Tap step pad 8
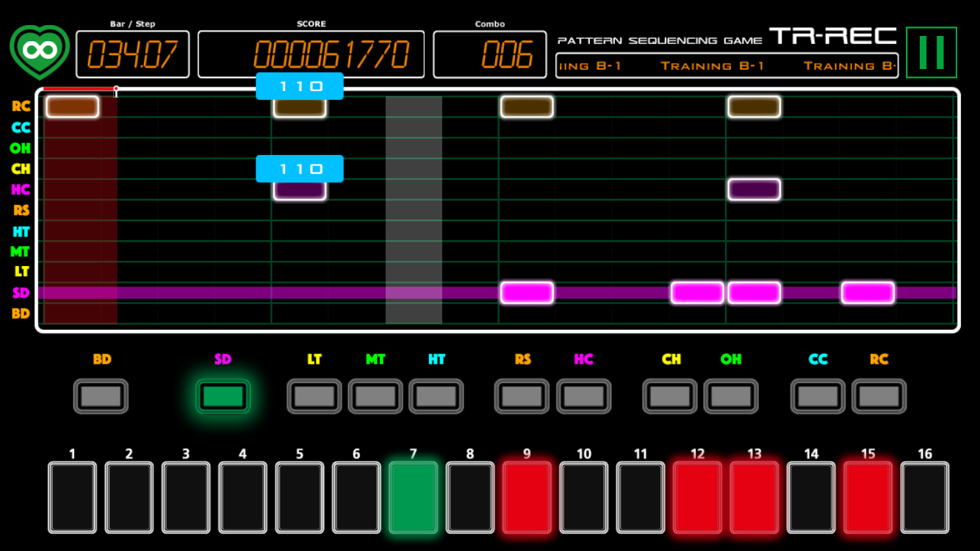980x551 pixels. point(470,497)
